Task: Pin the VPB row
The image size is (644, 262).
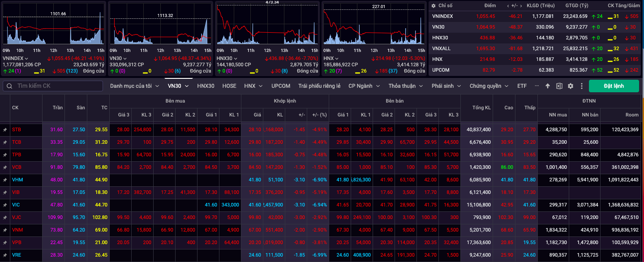Action: [x=5, y=242]
